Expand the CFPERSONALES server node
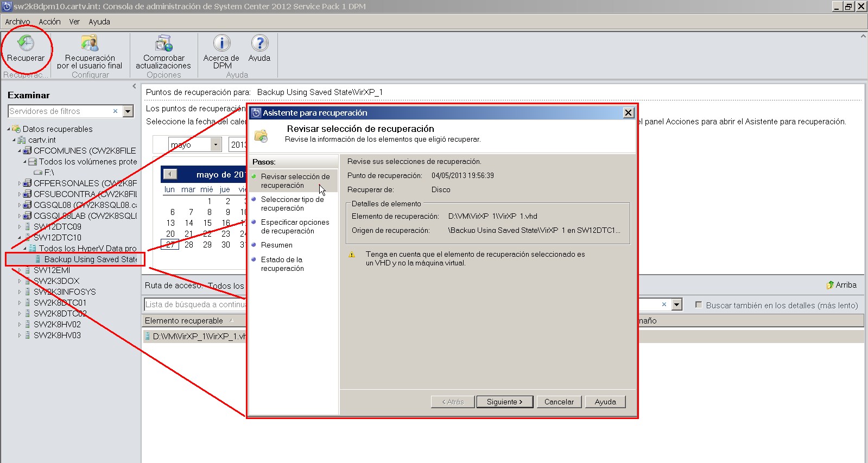Viewport: 868px width, 463px height. point(20,183)
